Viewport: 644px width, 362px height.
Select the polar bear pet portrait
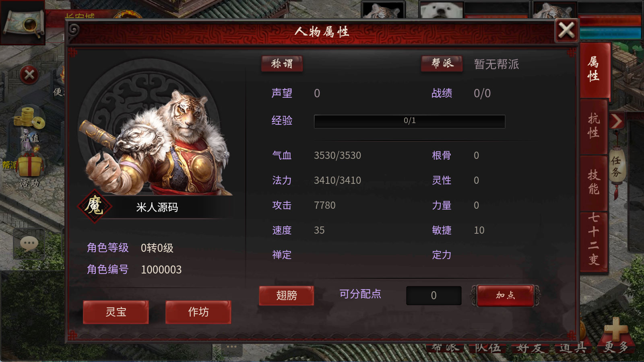442,10
